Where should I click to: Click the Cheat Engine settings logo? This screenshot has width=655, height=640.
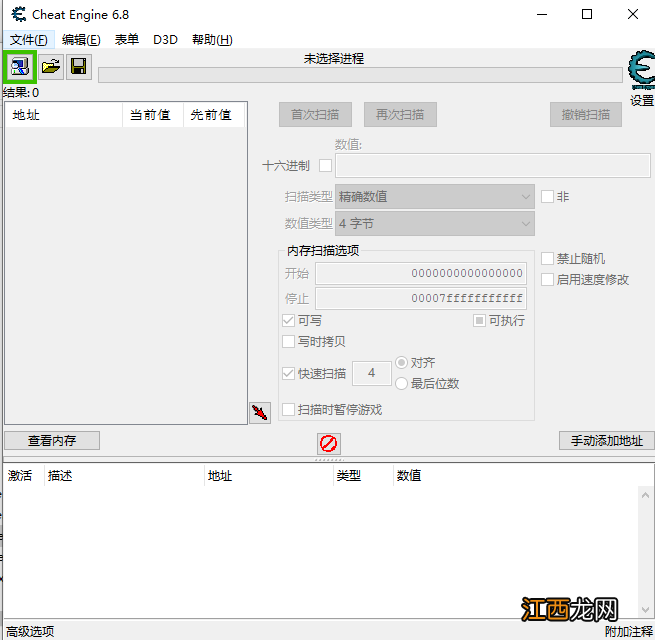[x=642, y=69]
